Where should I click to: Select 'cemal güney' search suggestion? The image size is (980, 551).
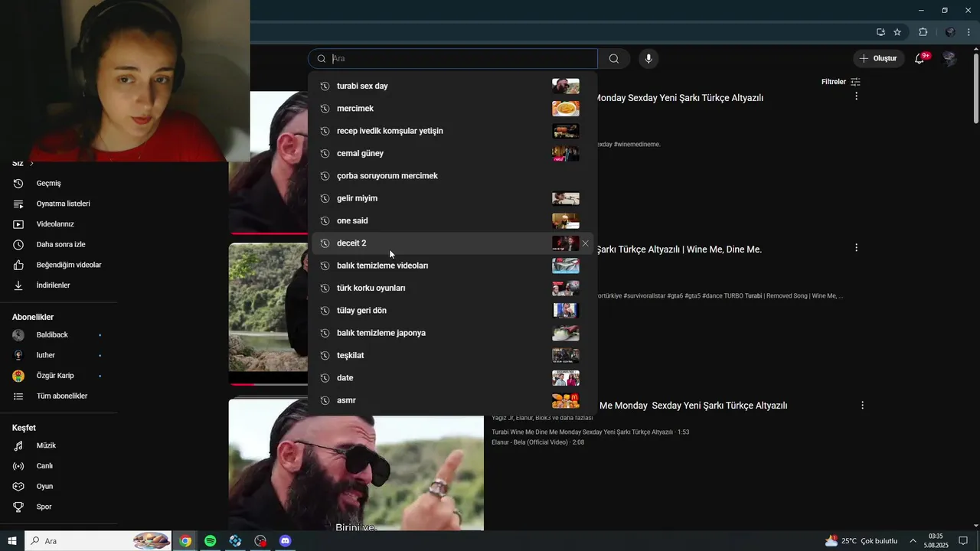tap(452, 153)
